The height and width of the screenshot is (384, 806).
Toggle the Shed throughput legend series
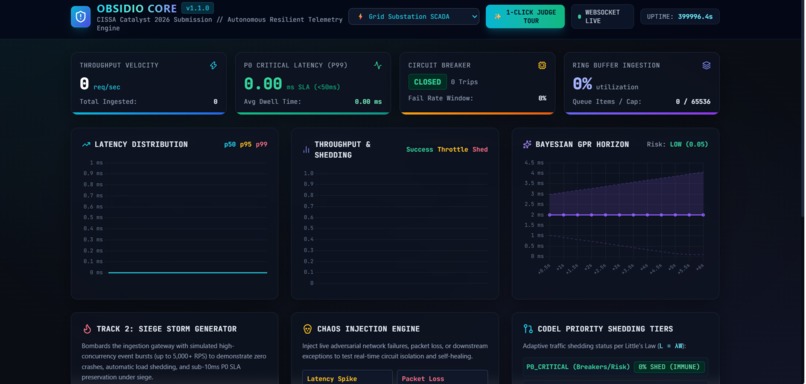coord(480,150)
